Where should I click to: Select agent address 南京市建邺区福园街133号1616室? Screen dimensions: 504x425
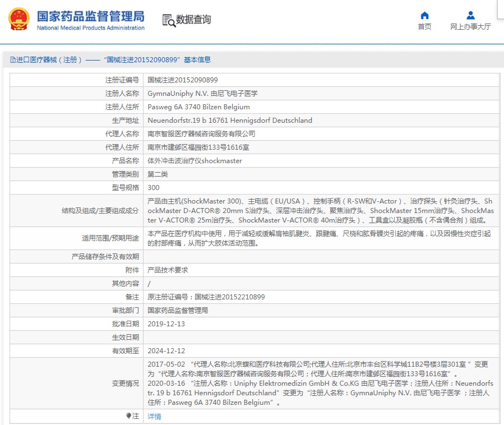point(198,147)
